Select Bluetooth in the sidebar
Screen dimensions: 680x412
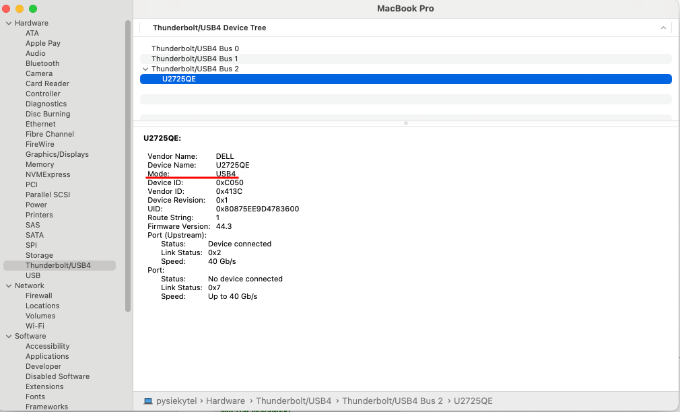[x=43, y=63]
